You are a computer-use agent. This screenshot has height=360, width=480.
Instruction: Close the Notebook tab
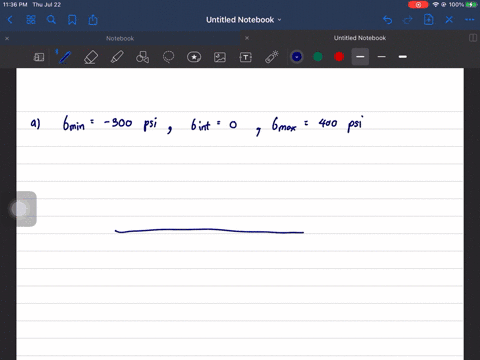click(x=7, y=38)
